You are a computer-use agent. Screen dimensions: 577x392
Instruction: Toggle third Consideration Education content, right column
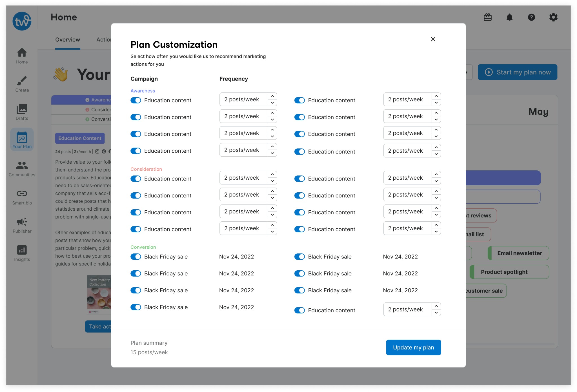point(299,212)
